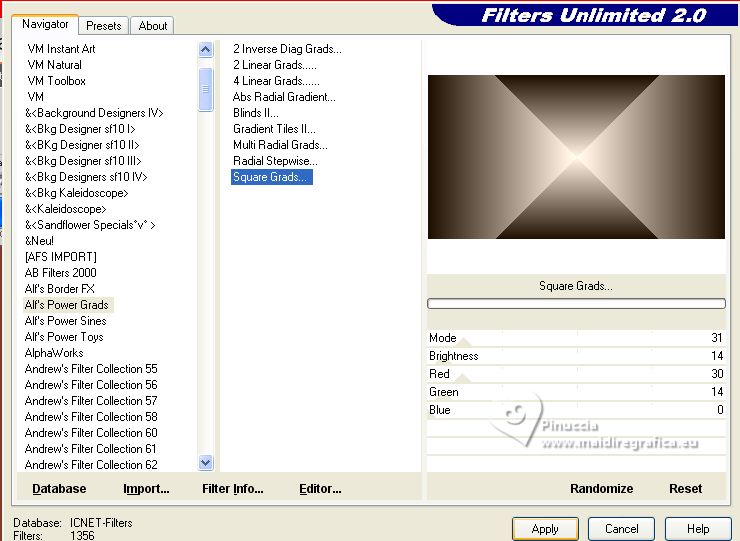Click the category list scrollbar thumb
Image resolution: width=740 pixels, height=541 pixels.
pos(205,89)
